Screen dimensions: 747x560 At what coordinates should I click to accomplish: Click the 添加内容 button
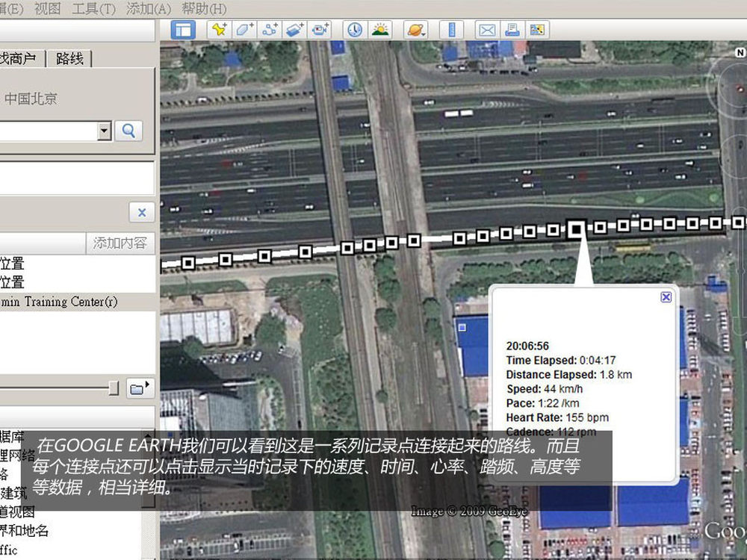point(120,243)
